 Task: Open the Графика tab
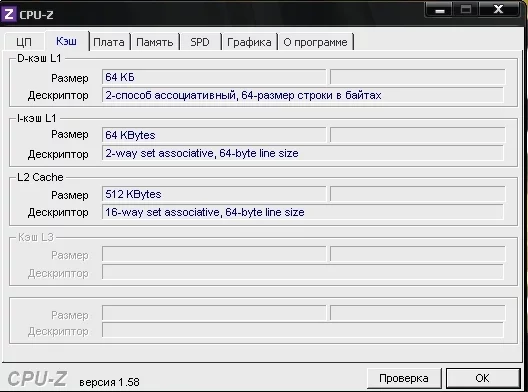pyautogui.click(x=249, y=42)
